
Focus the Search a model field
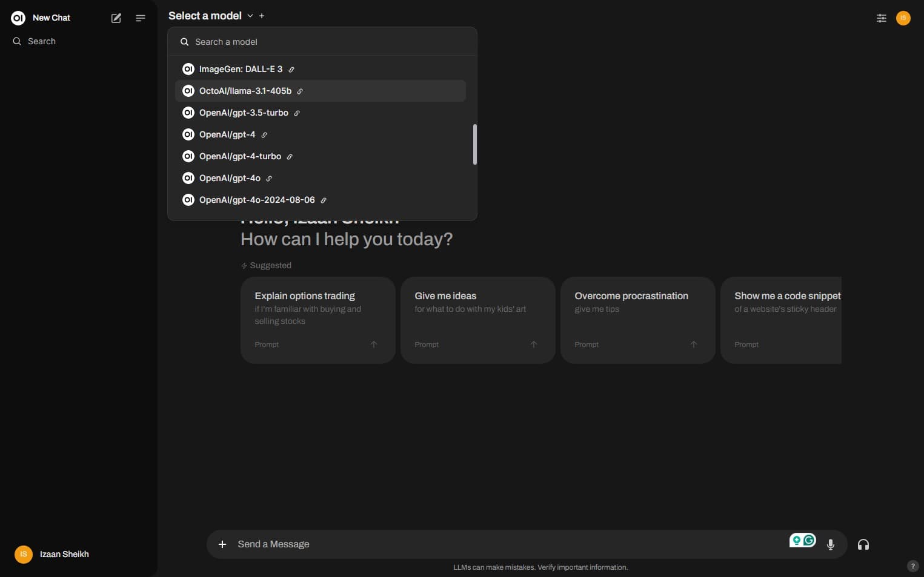[x=322, y=42]
